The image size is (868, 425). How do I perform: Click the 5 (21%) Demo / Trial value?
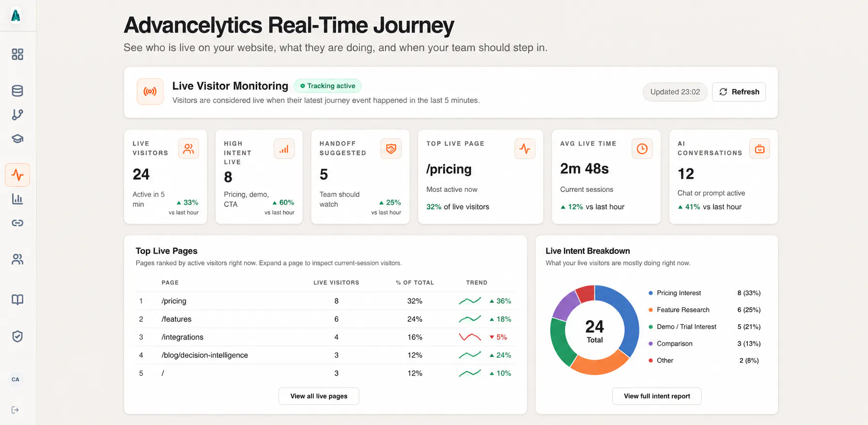pyautogui.click(x=749, y=327)
